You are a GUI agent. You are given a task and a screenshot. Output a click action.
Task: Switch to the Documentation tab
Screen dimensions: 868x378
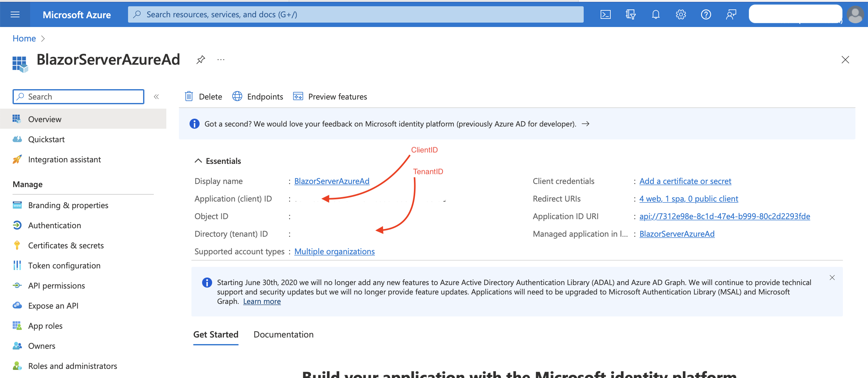(283, 334)
